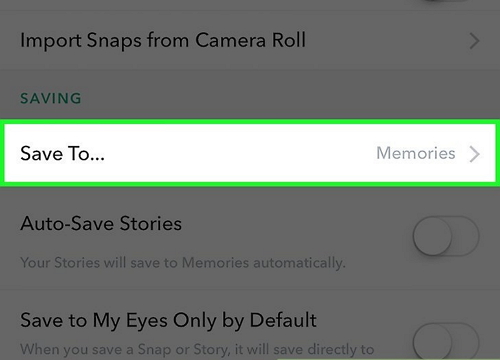This screenshot has width=500, height=360.
Task: Toggle the Auto-Save Stories switch
Action: click(446, 236)
